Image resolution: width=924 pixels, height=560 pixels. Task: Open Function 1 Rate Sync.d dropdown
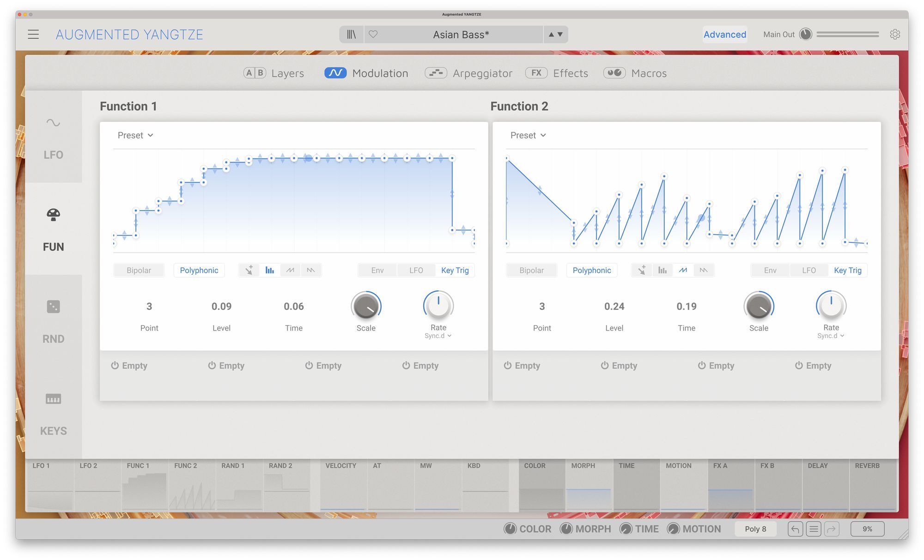(x=438, y=336)
